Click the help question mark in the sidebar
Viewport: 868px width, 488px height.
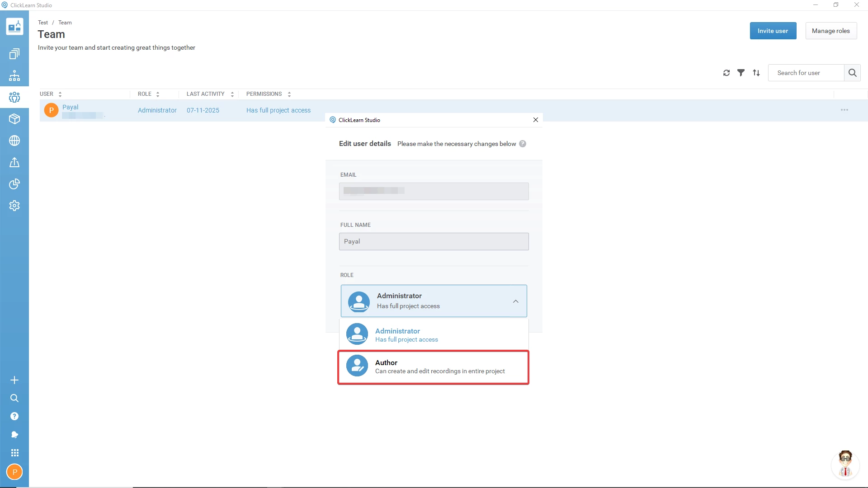point(14,416)
